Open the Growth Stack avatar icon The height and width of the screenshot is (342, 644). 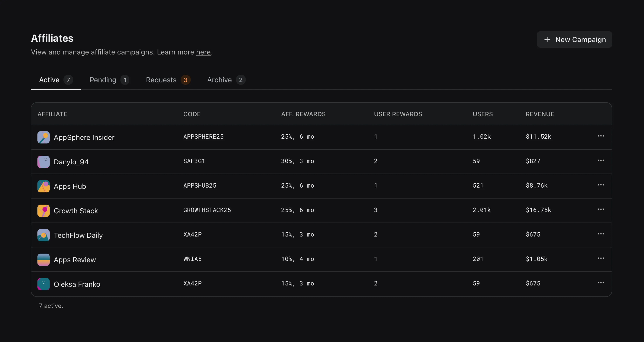tap(43, 211)
